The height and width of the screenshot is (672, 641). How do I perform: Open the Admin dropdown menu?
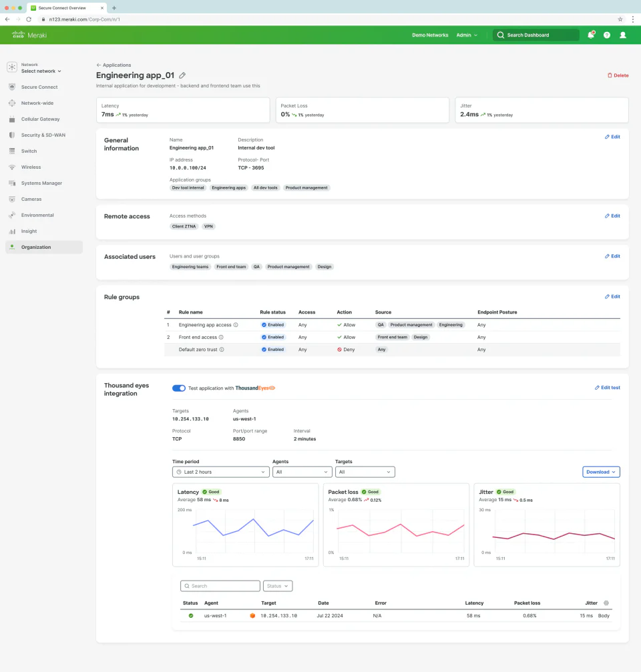coord(467,35)
